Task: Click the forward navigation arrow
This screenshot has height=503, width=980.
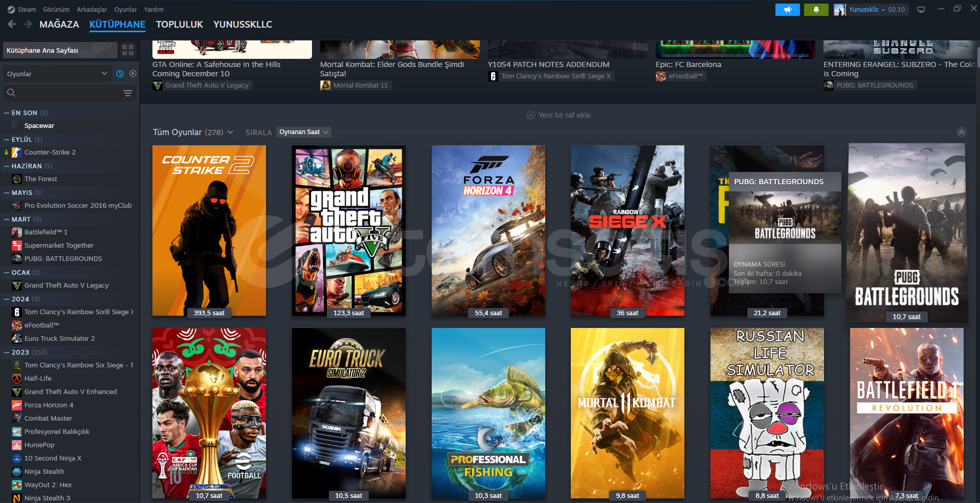Action: pyautogui.click(x=28, y=24)
